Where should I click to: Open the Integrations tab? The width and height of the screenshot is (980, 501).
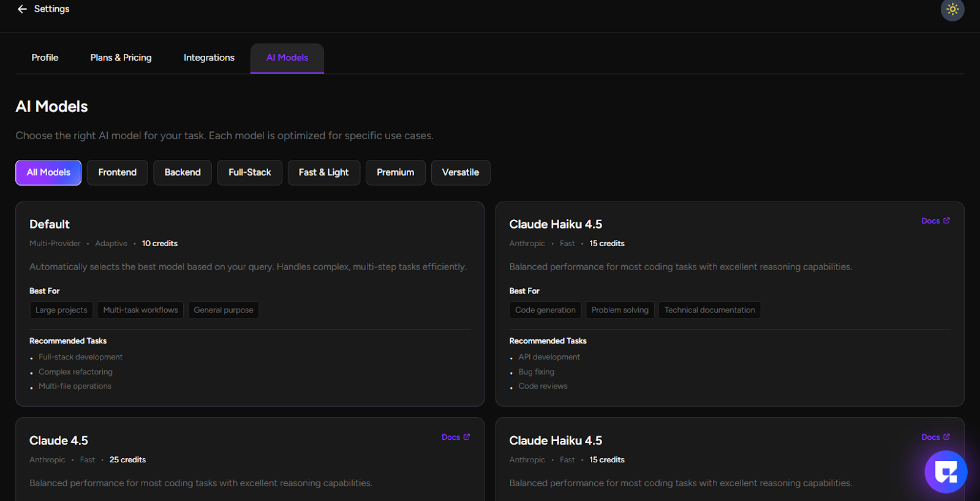coord(209,58)
